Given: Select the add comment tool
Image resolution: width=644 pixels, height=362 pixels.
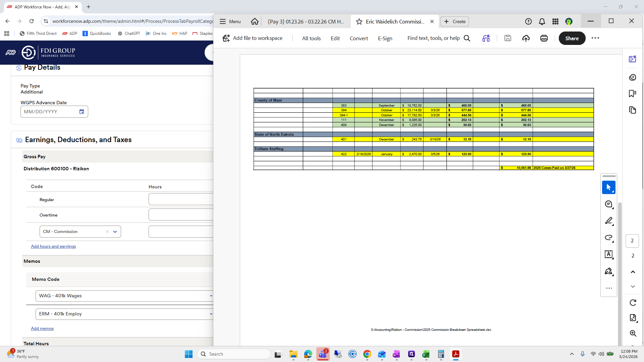Looking at the screenshot, I should point(608,204).
